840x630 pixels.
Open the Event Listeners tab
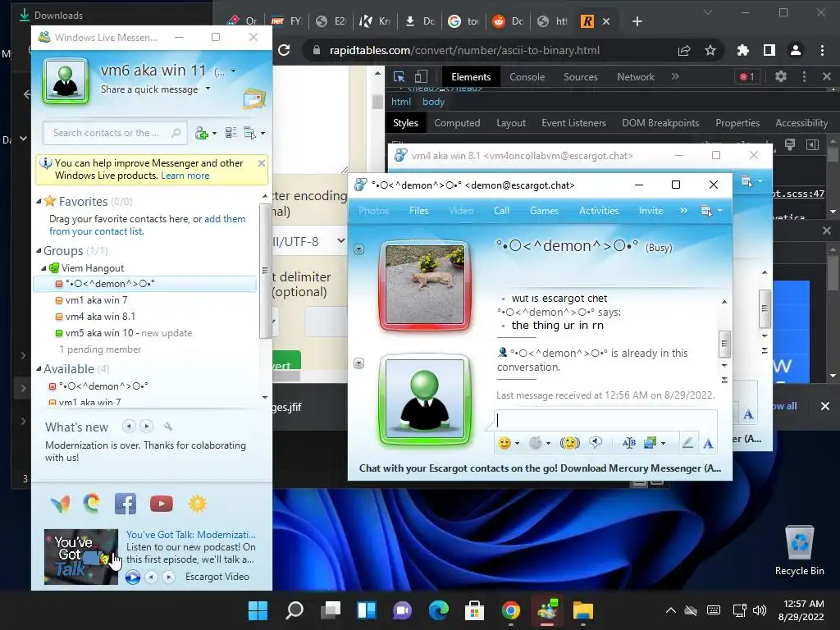(573, 123)
